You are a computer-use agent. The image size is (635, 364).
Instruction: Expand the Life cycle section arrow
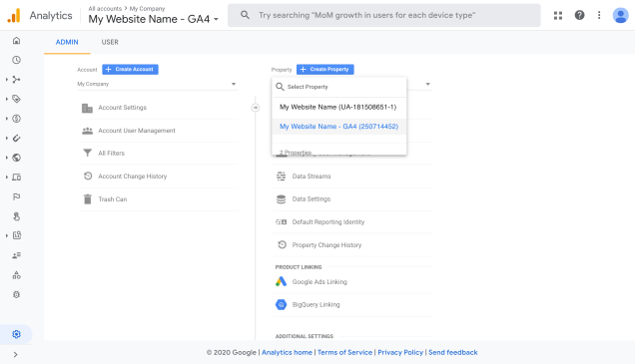point(6,79)
